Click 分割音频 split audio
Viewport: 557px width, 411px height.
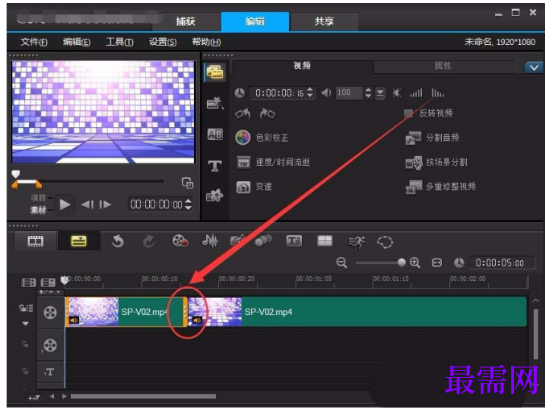pyautogui.click(x=432, y=138)
